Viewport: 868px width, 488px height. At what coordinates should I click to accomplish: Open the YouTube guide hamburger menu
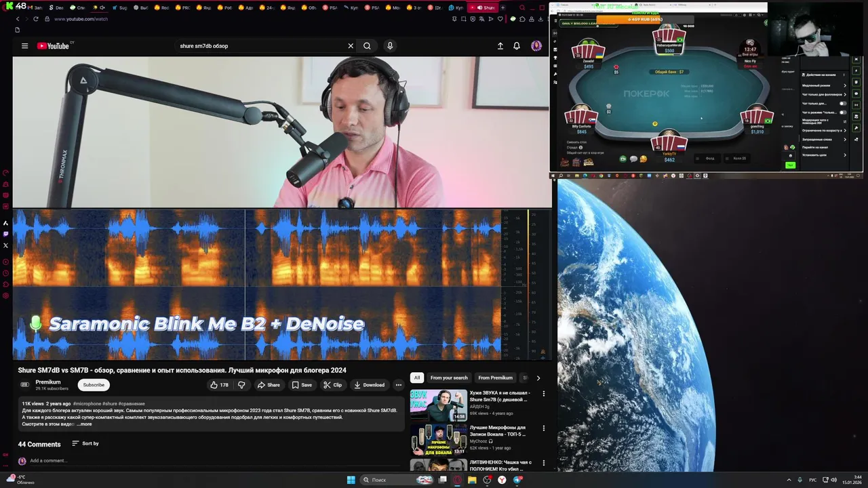[24, 46]
